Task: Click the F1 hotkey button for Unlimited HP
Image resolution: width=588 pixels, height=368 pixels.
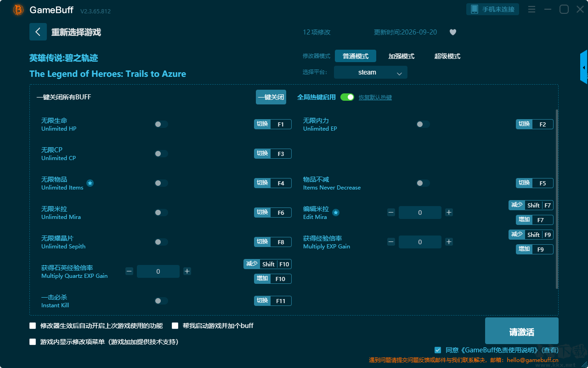Action: (273, 124)
